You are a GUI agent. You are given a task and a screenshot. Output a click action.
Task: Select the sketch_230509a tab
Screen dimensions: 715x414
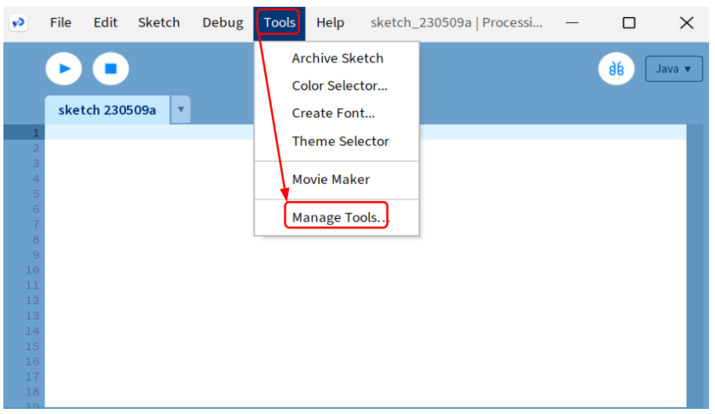click(107, 110)
